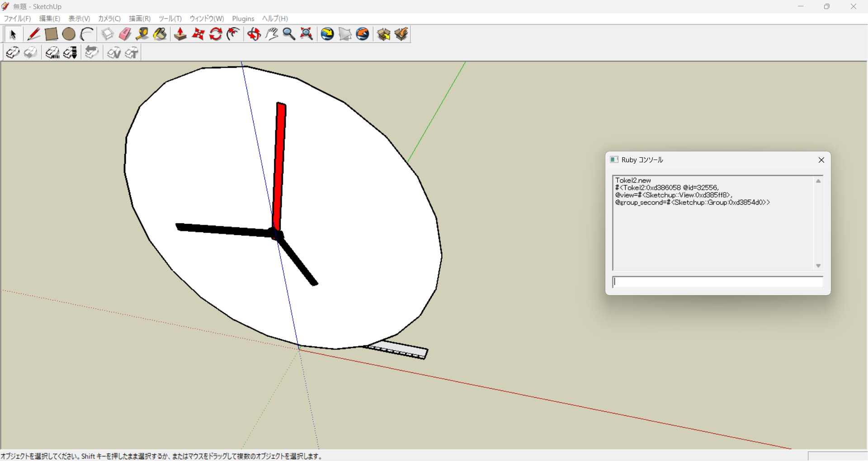Select the Paint Bucket tool
The image size is (868, 461).
coord(160,34)
